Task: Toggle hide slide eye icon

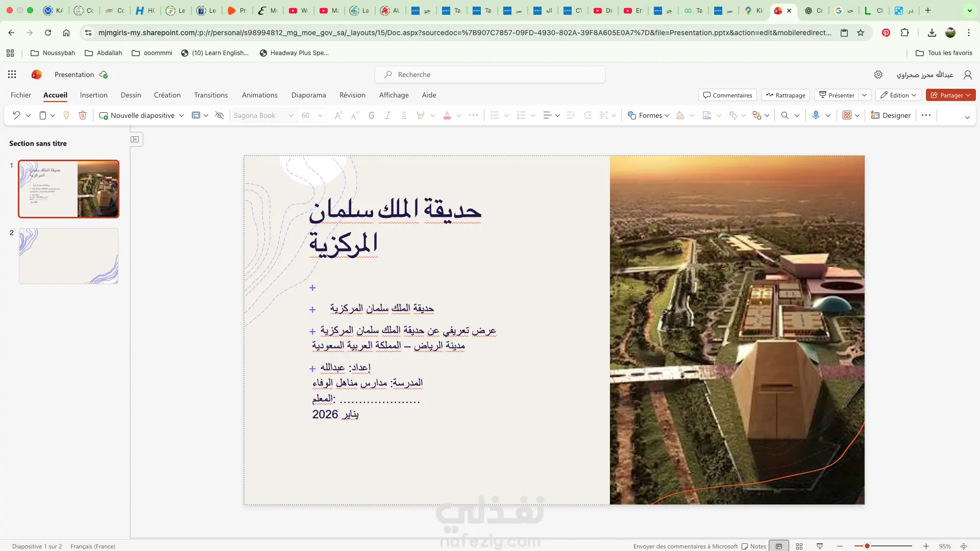Action: (219, 115)
